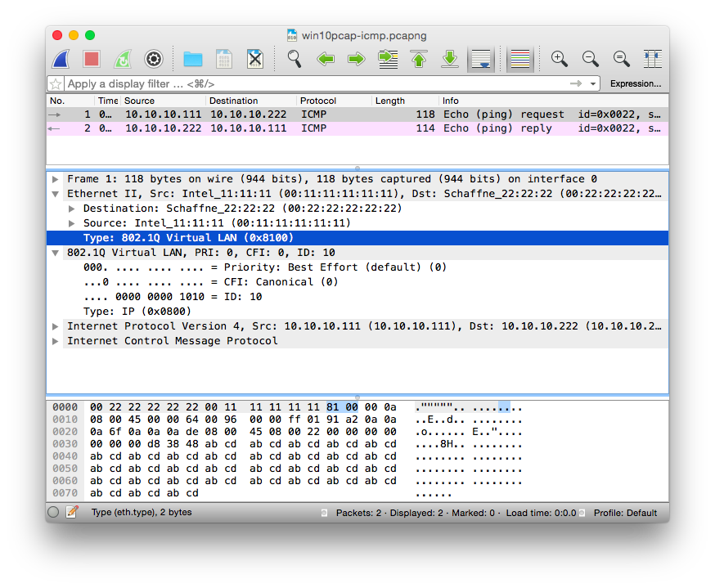Expand Internet Protocol Version 4 node

[55, 326]
